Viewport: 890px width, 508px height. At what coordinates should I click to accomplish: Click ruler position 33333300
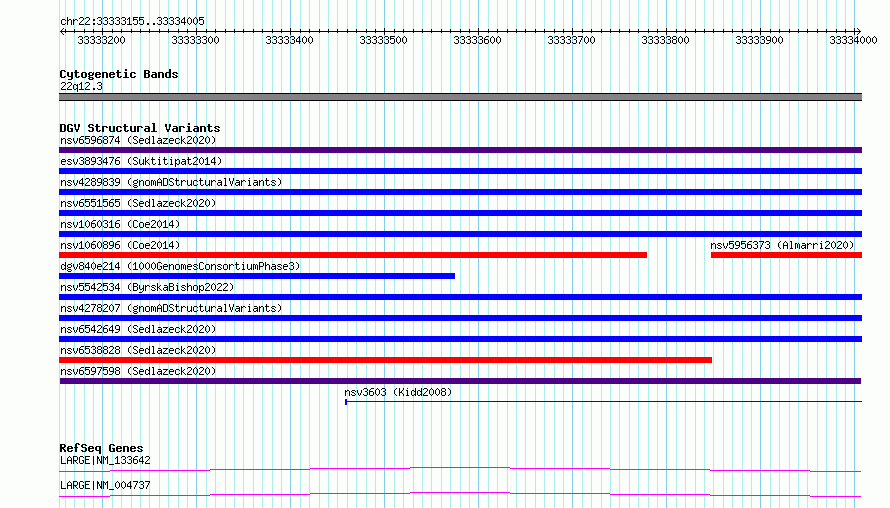tap(195, 40)
